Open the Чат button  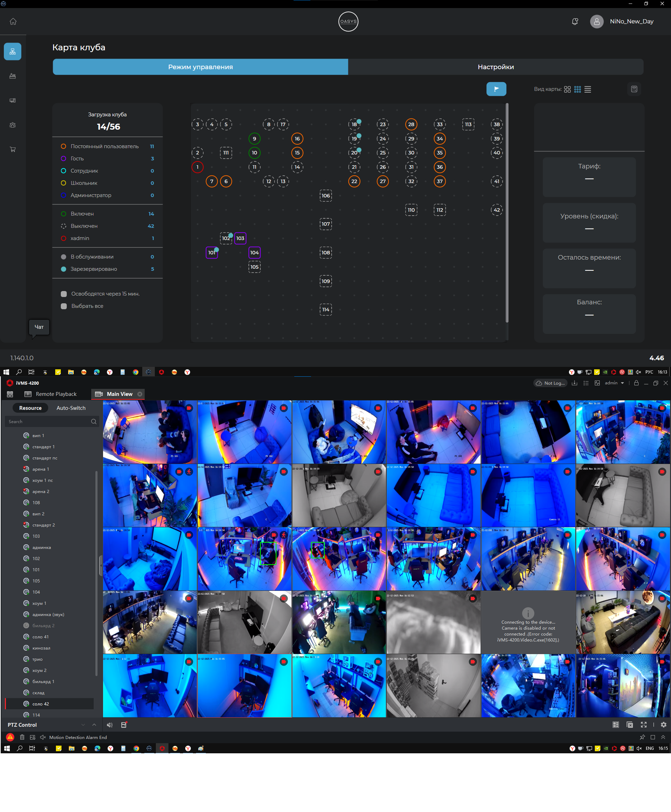click(39, 327)
